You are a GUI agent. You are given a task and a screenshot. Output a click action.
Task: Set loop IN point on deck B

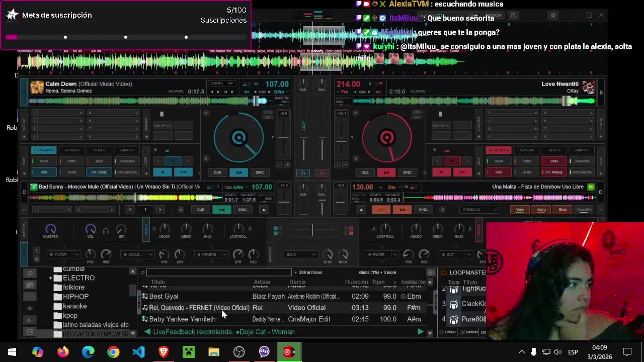[x=441, y=172]
